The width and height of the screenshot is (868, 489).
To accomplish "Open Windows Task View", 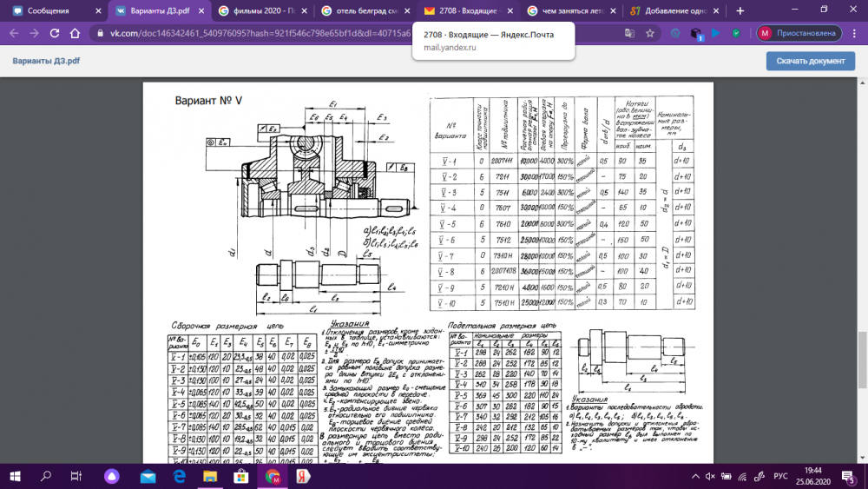I will tap(77, 476).
